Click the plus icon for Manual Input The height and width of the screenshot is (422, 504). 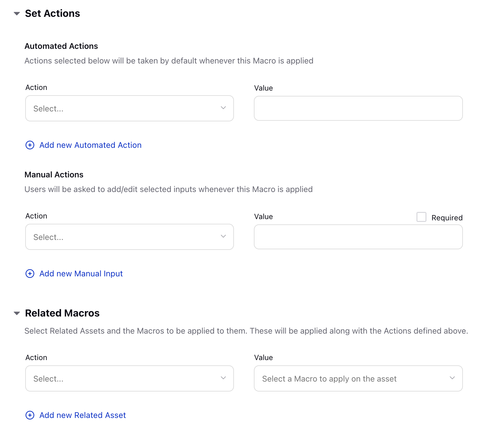click(x=30, y=274)
